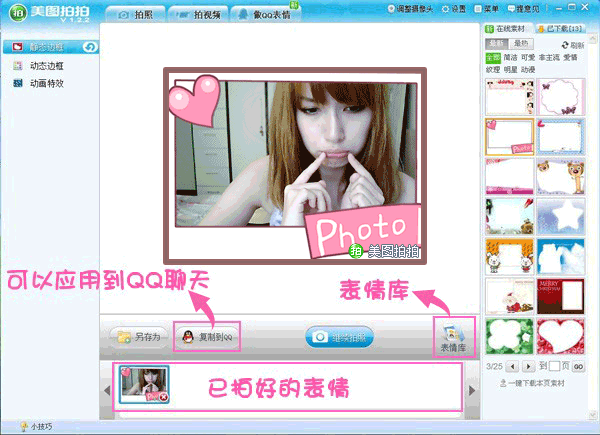Switch to the 拍视频 tab

pyautogui.click(x=198, y=15)
